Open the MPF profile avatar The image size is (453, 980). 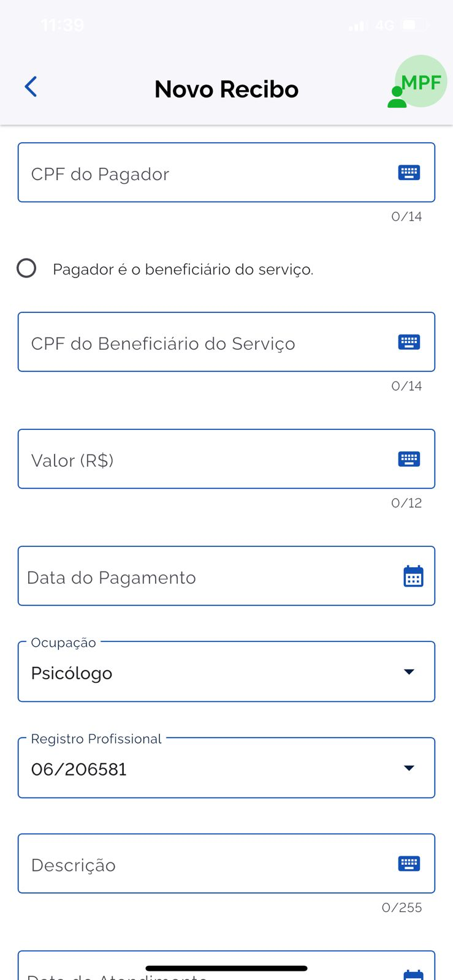pos(420,82)
